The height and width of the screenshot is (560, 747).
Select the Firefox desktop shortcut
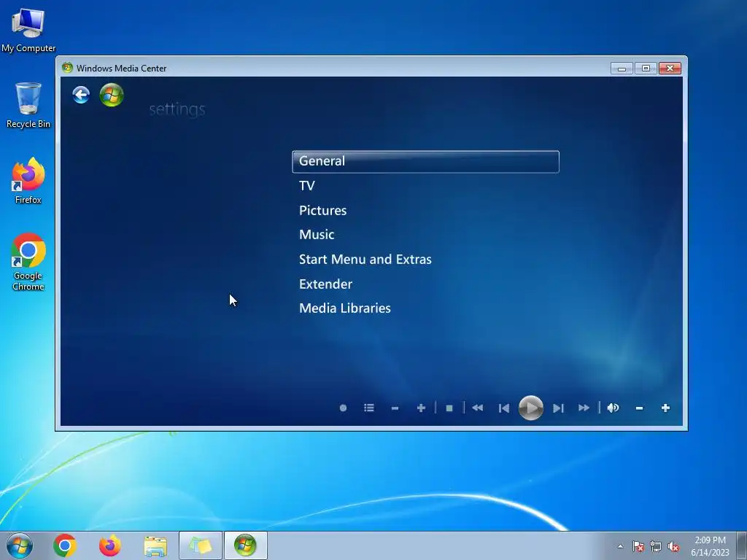pyautogui.click(x=28, y=181)
